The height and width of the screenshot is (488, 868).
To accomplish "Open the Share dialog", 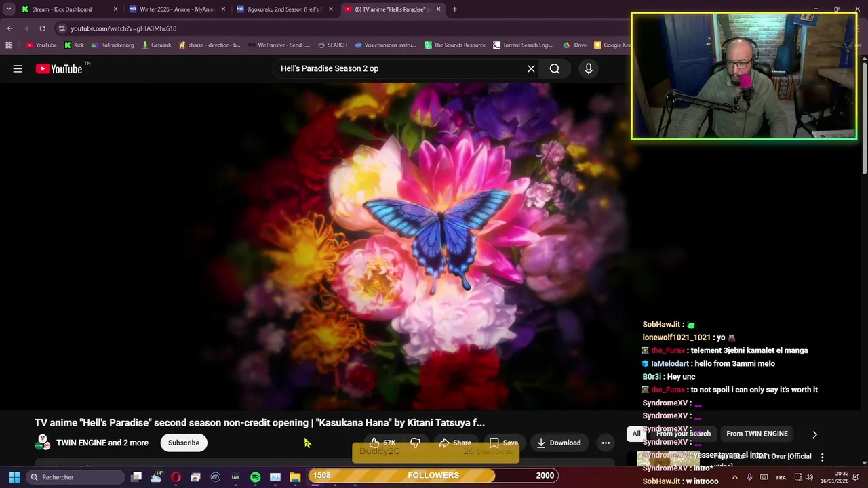I will [x=455, y=443].
